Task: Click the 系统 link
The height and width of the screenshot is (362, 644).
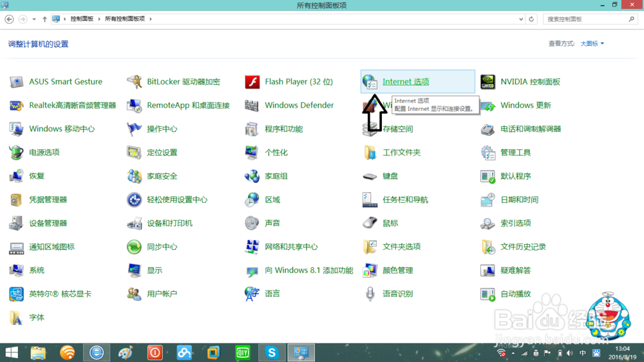Action: (37, 271)
